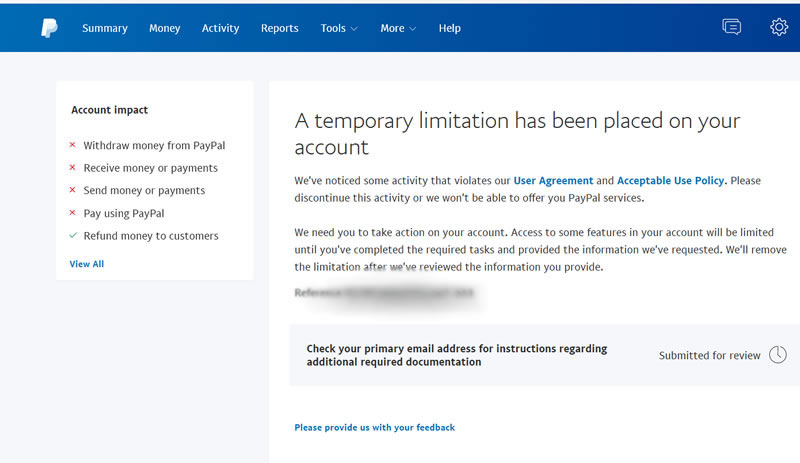Click red X beside Send money or payments
This screenshot has height=463, width=800.
(x=72, y=190)
